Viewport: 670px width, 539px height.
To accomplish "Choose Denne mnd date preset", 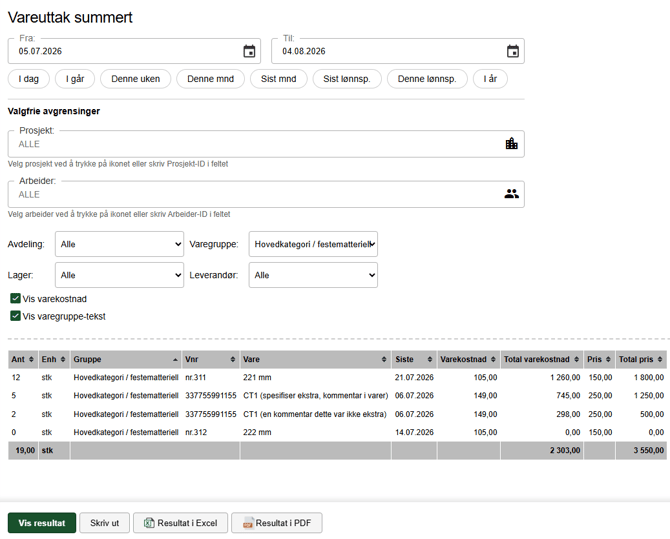I will tap(210, 79).
